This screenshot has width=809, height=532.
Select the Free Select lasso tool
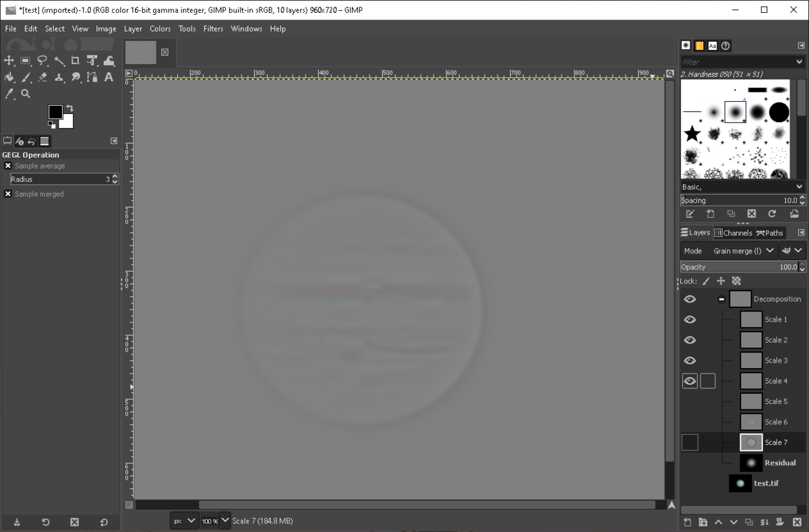pos(42,61)
